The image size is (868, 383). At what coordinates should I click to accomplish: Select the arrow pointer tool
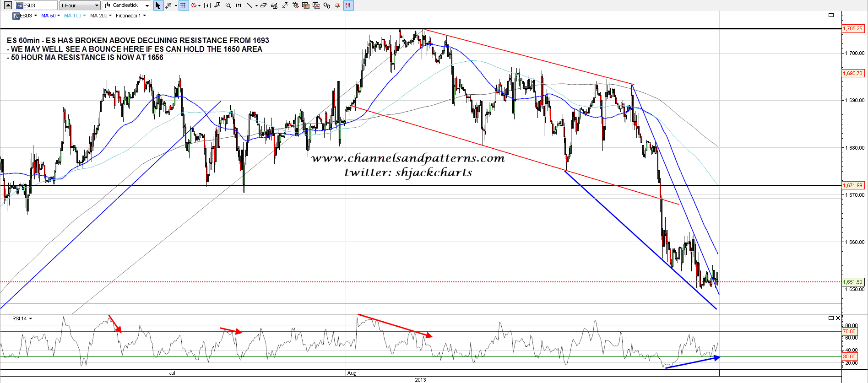[x=158, y=5]
